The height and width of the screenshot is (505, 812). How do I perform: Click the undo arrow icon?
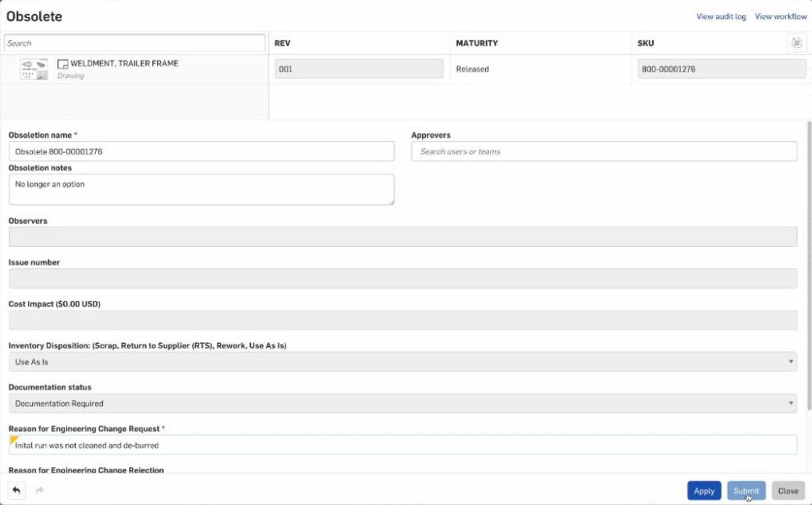pos(16,490)
